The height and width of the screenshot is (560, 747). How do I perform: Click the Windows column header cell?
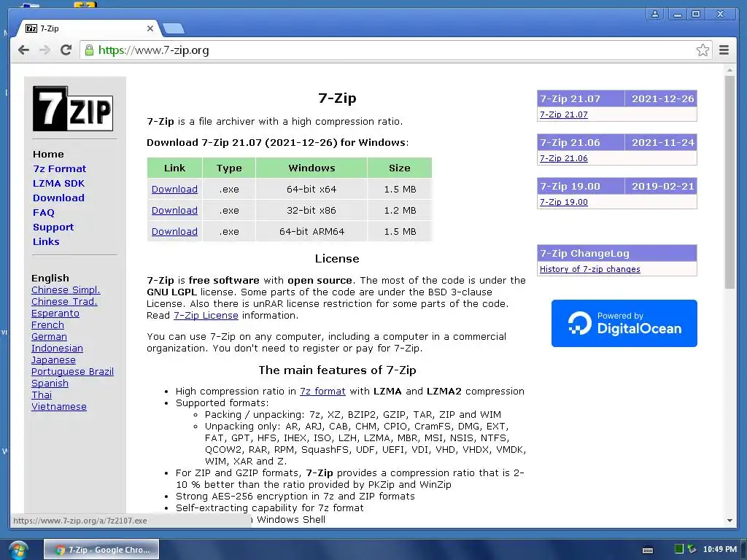311,168
